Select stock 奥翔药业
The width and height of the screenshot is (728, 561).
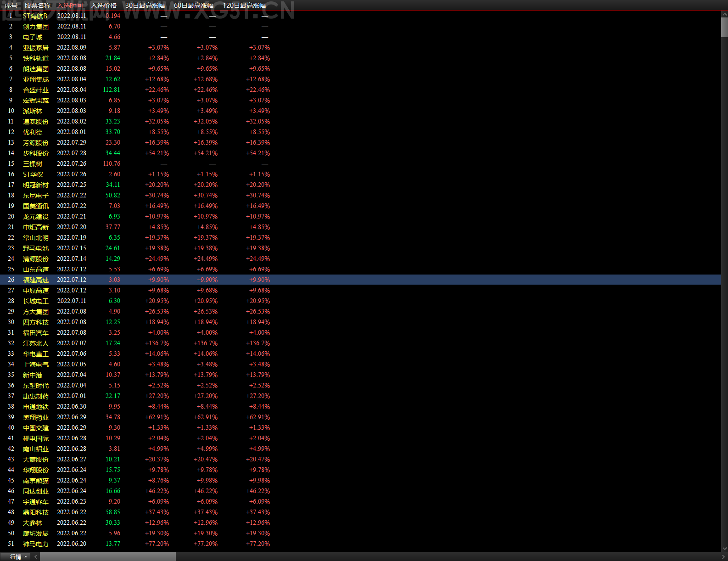pyautogui.click(x=36, y=417)
